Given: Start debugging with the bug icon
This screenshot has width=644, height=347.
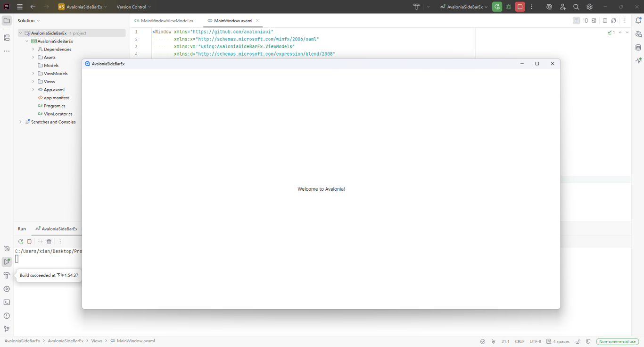Looking at the screenshot, I should (x=509, y=7).
